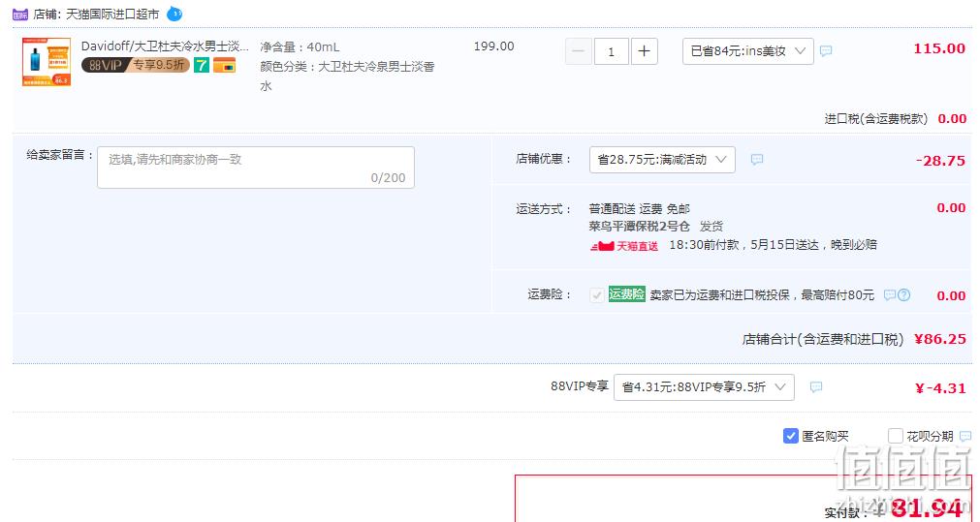Click the orange credit card icon

point(224,65)
